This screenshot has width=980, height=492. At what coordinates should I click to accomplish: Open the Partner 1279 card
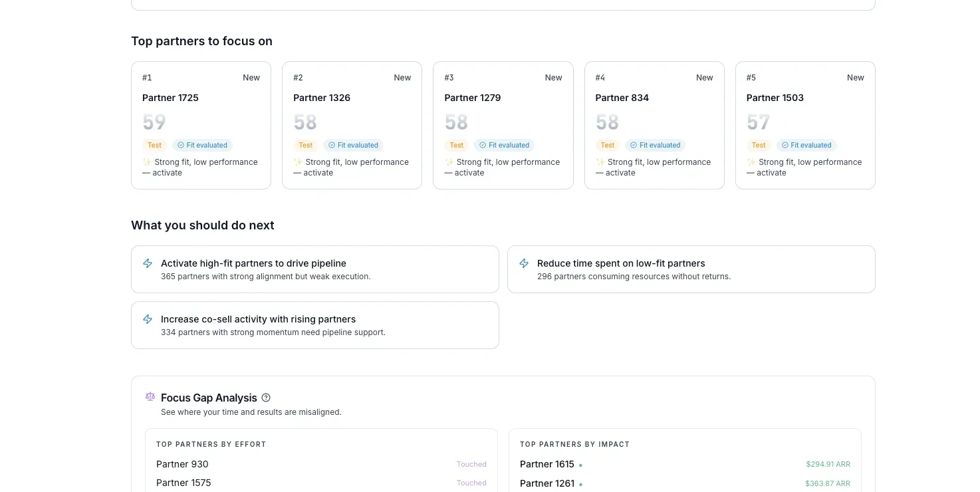tap(503, 125)
